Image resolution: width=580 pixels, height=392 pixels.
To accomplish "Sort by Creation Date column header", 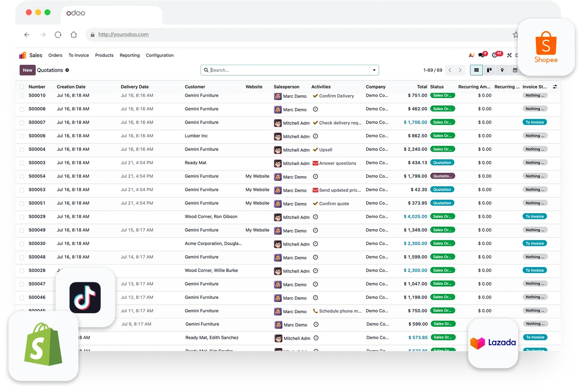I will (x=71, y=87).
